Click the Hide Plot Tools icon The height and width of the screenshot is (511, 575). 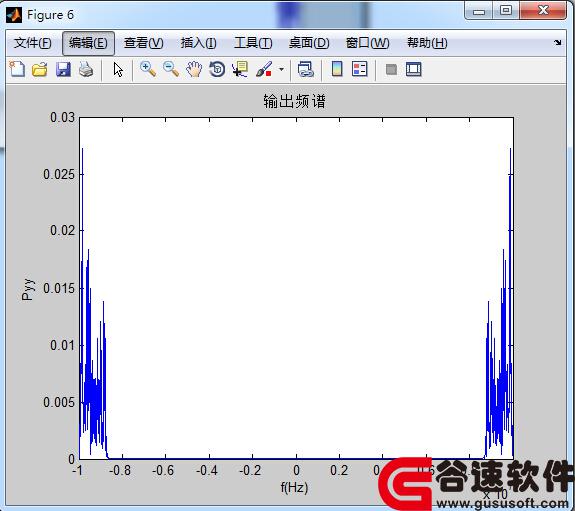[391, 69]
